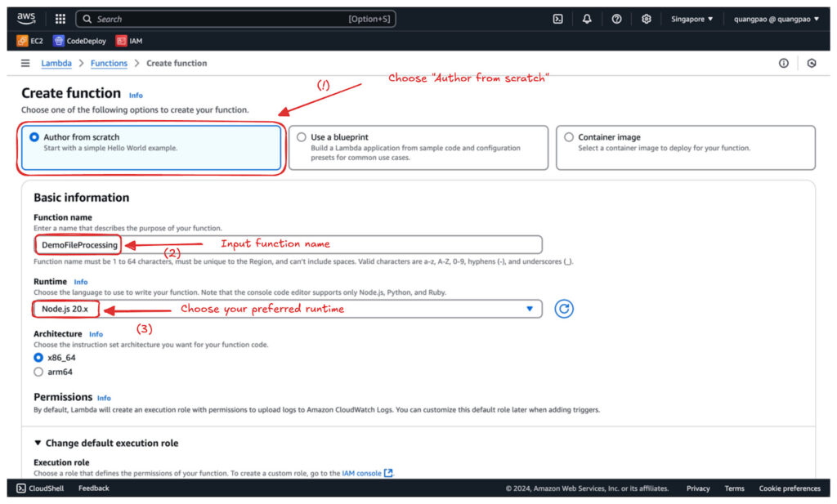Screen dimensions: 837x504
Task: Open the AWS services grid menu
Action: click(60, 19)
